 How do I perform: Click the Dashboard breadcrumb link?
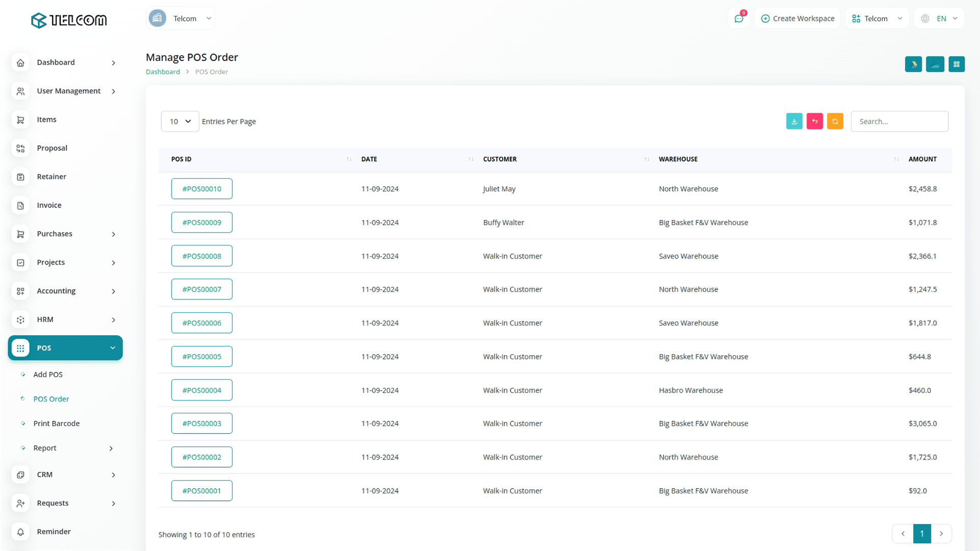(x=163, y=72)
